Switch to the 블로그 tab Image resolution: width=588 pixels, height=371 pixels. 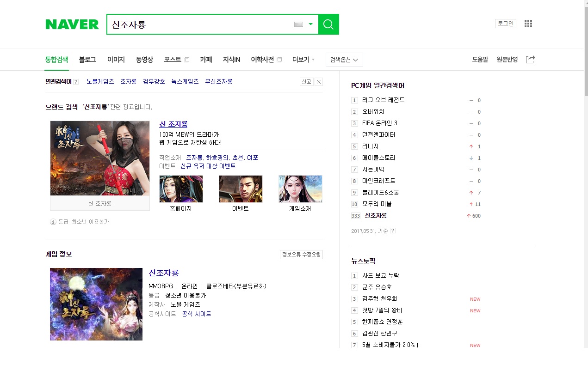87,60
